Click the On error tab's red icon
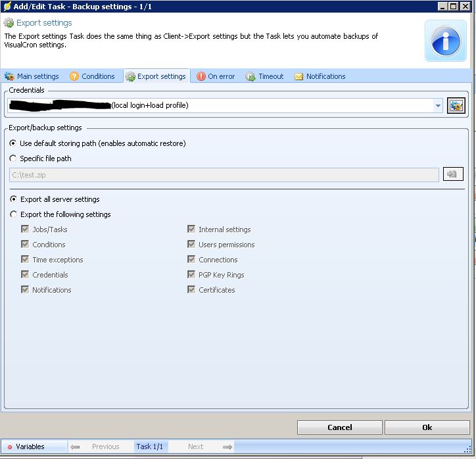Screen dimensions: 476x459 (x=201, y=77)
